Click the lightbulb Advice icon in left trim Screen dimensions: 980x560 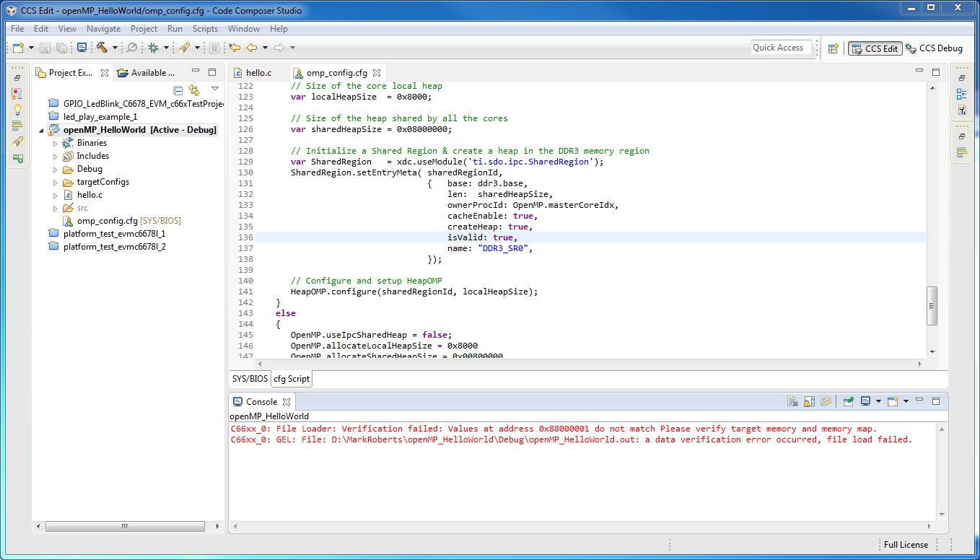[17, 110]
